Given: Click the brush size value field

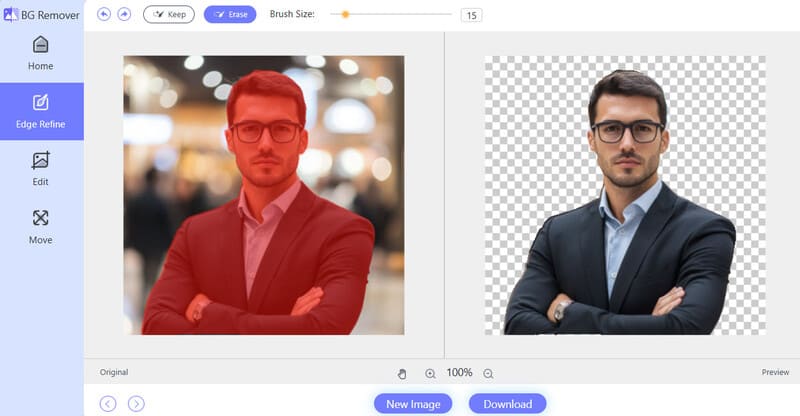Looking at the screenshot, I should point(471,15).
